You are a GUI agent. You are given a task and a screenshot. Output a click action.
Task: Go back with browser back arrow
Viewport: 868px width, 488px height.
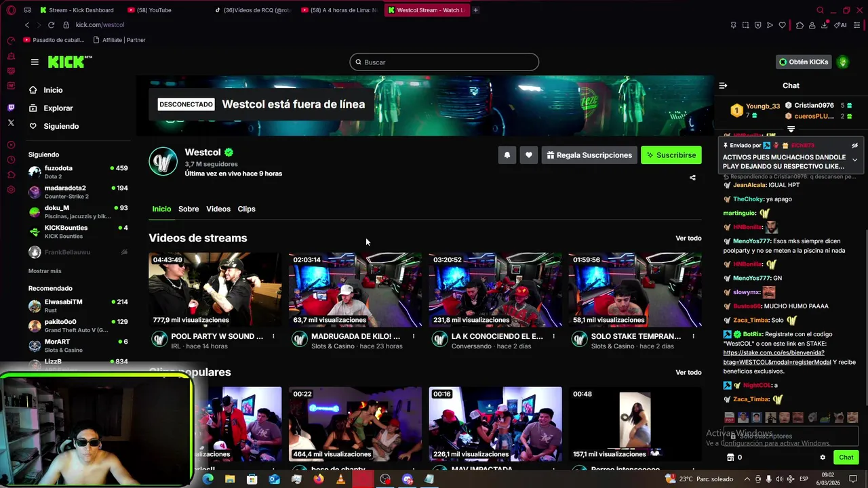pos(27,25)
